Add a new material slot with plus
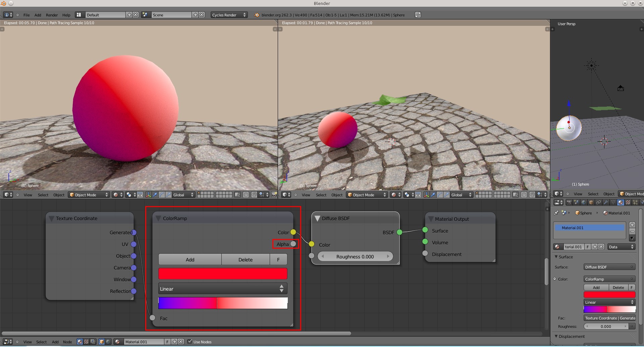Viewport: 644px width, 347px height. (632, 225)
